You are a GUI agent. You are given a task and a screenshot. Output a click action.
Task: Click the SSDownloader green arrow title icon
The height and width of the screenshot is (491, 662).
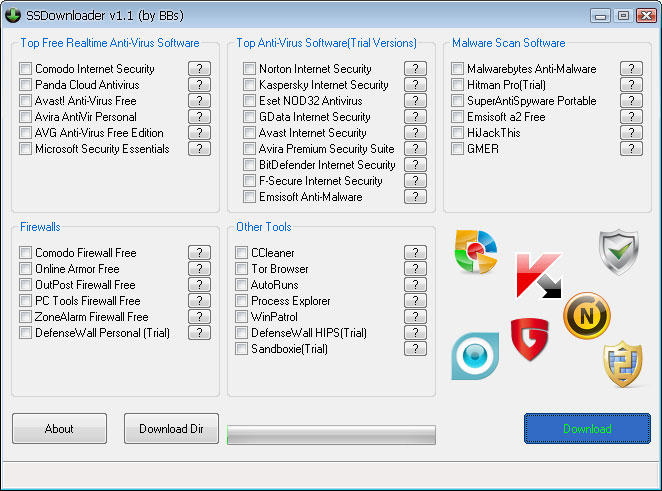point(13,15)
